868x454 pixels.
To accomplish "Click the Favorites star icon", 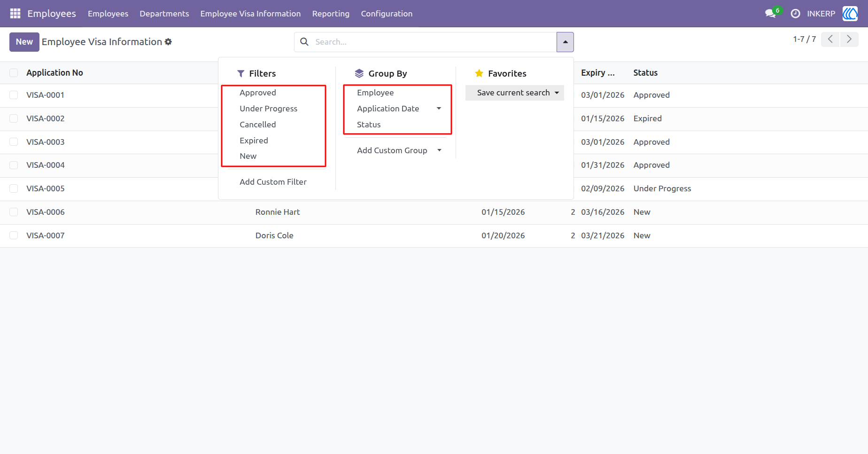I will pos(479,73).
